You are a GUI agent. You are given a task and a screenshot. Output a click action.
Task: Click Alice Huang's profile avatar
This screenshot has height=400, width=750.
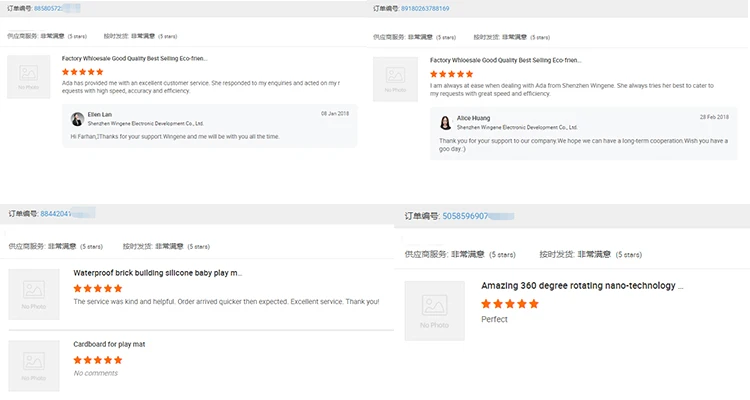click(x=446, y=122)
